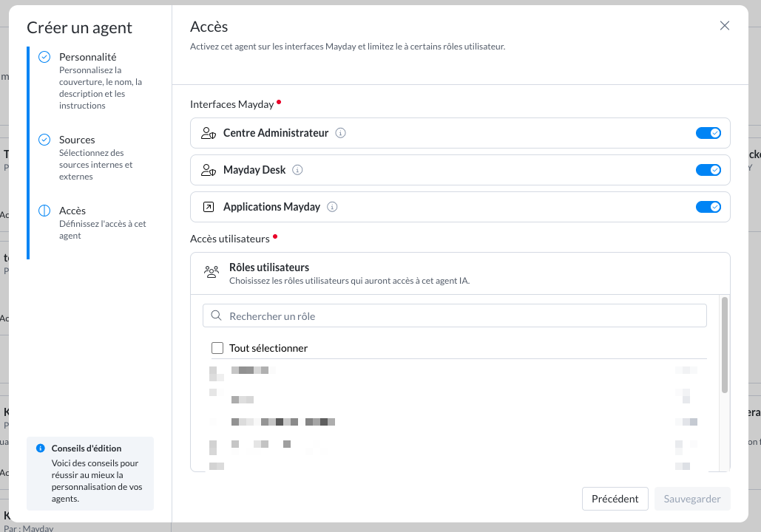This screenshot has width=761, height=532.
Task: Click the Conseils d'édition info icon
Action: (x=41, y=449)
